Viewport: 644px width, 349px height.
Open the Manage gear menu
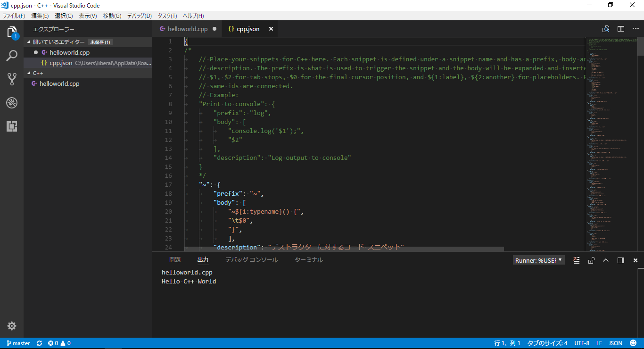coord(12,326)
